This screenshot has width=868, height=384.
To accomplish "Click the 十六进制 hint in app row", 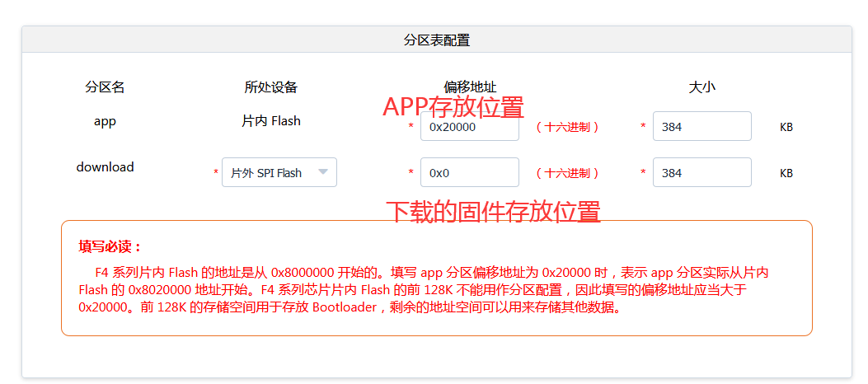I will [567, 127].
